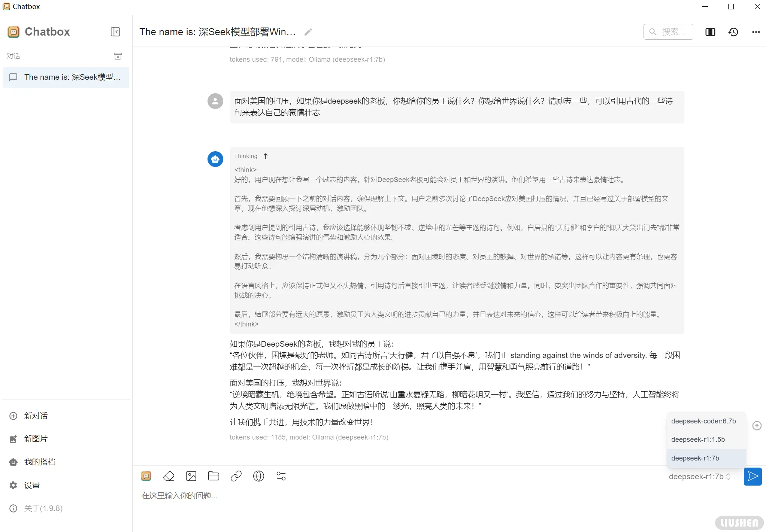Open 我的搭档 from the sidebar
Image resolution: width=766 pixels, height=532 pixels.
(39, 462)
